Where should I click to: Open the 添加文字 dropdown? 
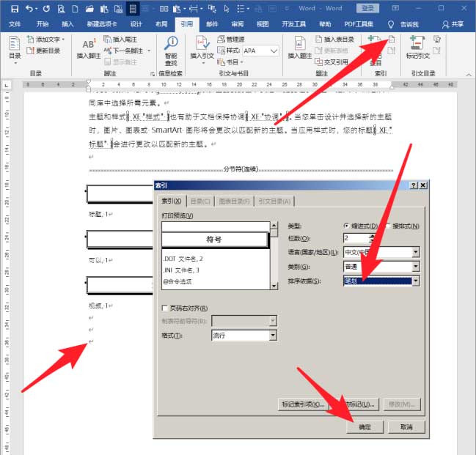[63, 40]
